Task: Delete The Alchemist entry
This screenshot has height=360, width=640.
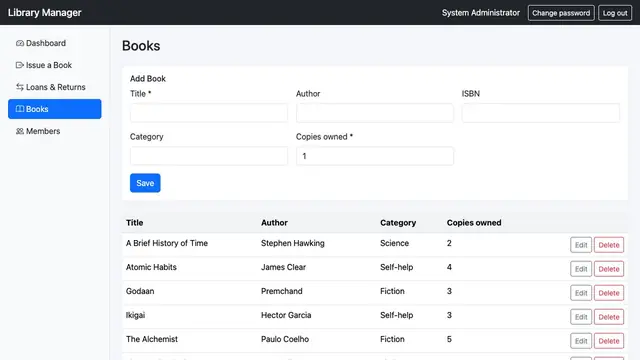Action: pos(609,341)
